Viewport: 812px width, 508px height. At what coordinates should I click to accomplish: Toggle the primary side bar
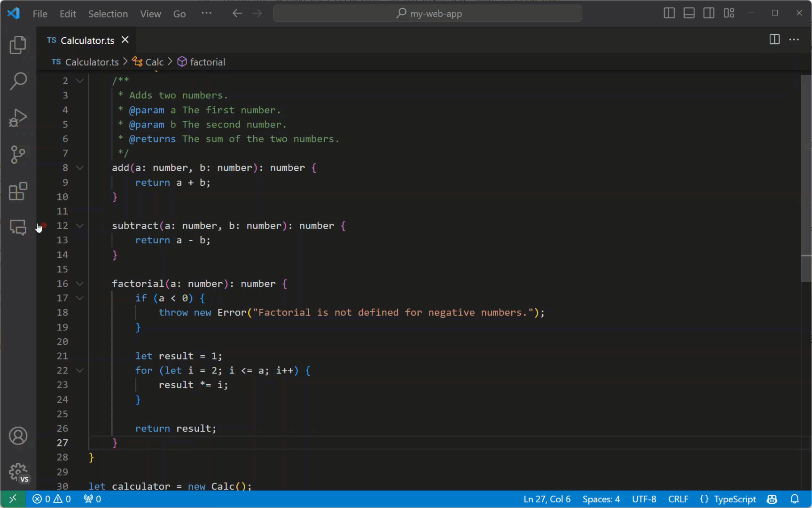(669, 13)
